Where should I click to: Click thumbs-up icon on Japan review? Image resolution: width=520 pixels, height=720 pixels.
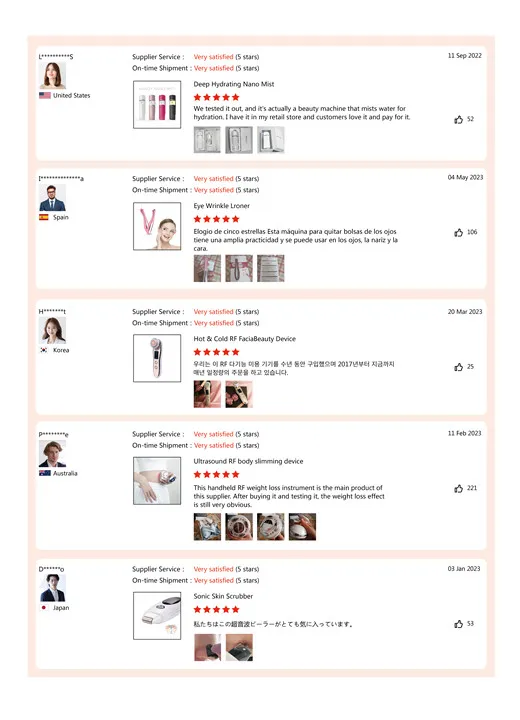tap(458, 624)
